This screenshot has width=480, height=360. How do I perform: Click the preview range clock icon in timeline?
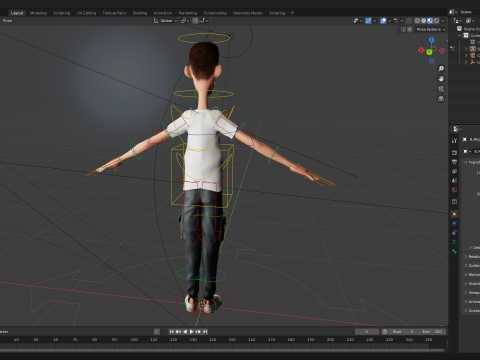point(384,332)
